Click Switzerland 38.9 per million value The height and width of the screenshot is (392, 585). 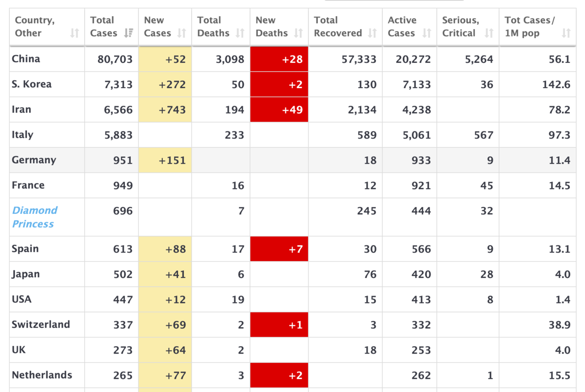(x=559, y=325)
